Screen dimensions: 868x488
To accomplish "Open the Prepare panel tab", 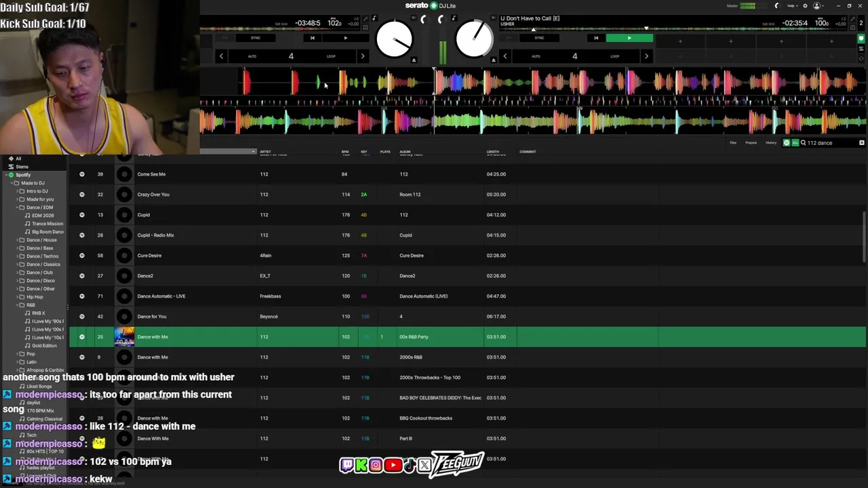I will 751,143.
